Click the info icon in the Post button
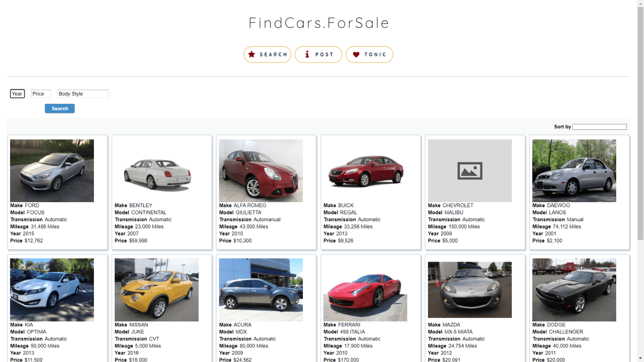644x362 pixels. click(307, 54)
